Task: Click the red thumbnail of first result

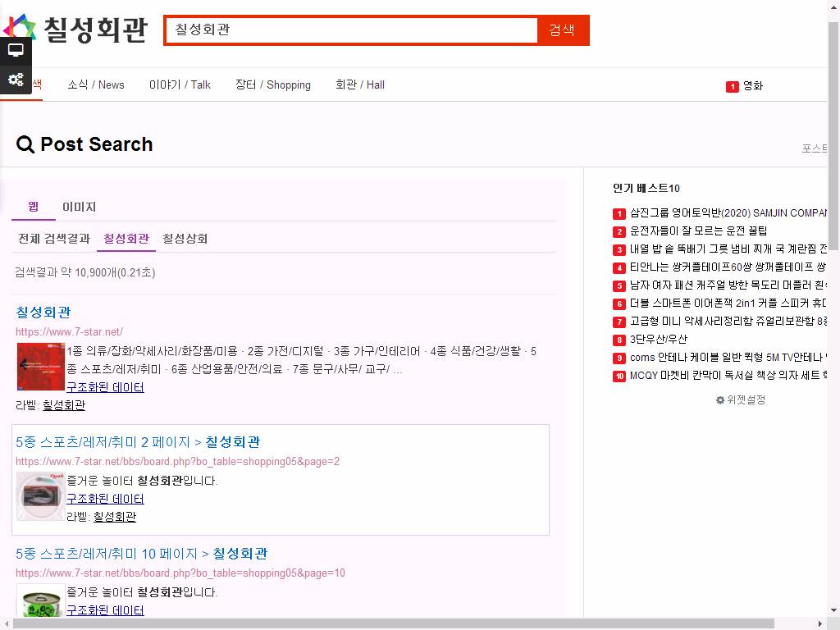Action: pyautogui.click(x=40, y=367)
